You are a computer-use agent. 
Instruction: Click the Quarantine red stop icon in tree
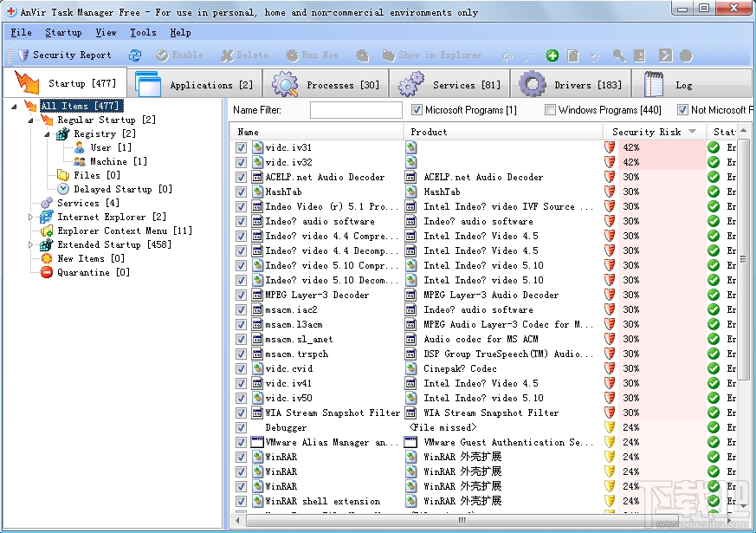pyautogui.click(x=47, y=272)
